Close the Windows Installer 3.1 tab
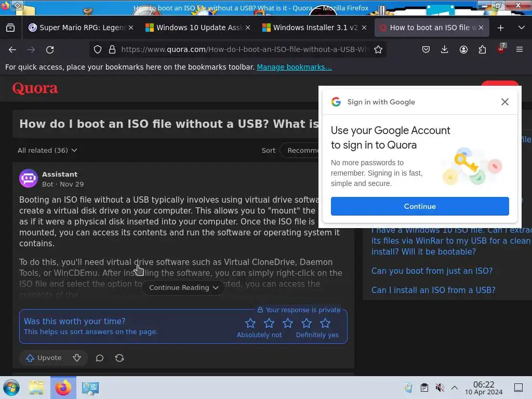 tap(364, 28)
